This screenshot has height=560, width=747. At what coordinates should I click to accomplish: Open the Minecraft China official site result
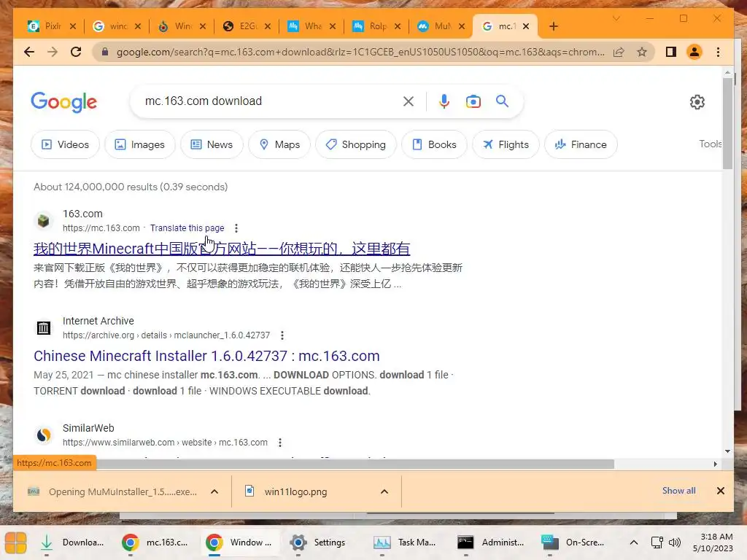222,249
